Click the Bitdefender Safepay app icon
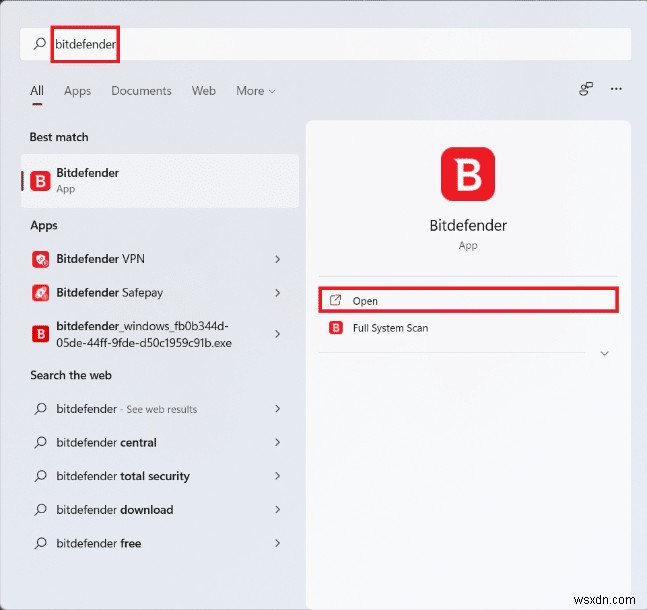This screenshot has width=647, height=610. [x=40, y=293]
